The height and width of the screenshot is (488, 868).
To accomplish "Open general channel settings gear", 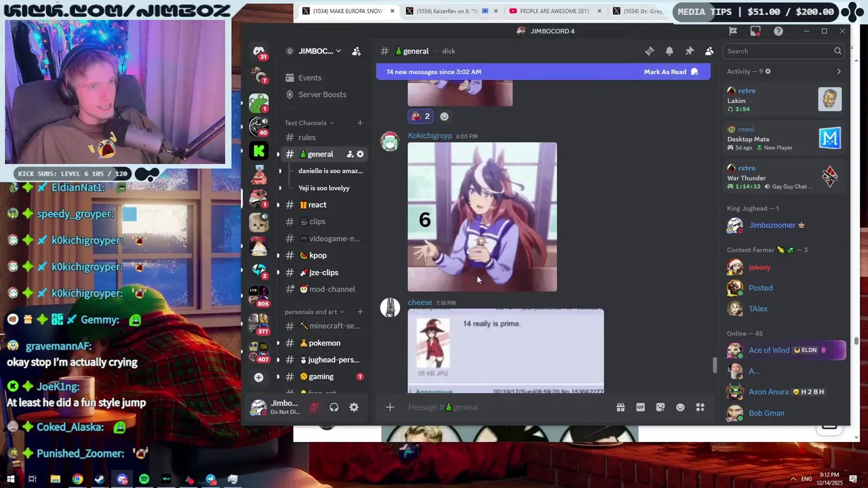I will click(x=360, y=155).
